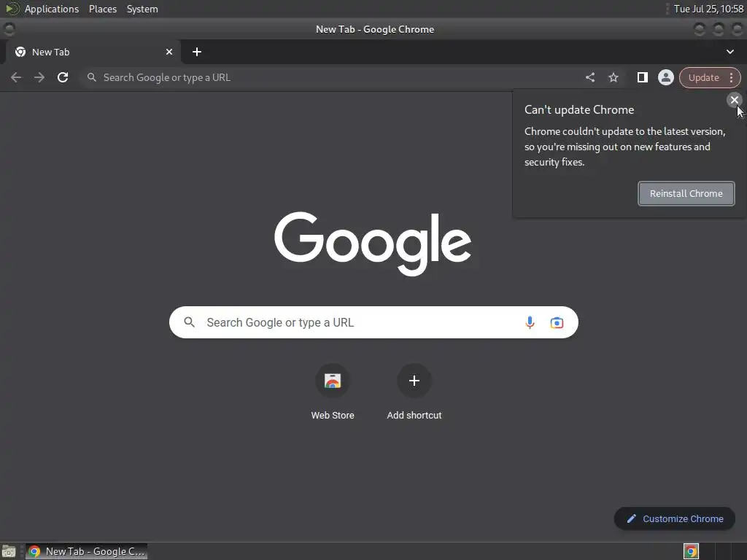Close the Can't update Chrome popup
This screenshot has height=560, width=747.
tap(734, 99)
